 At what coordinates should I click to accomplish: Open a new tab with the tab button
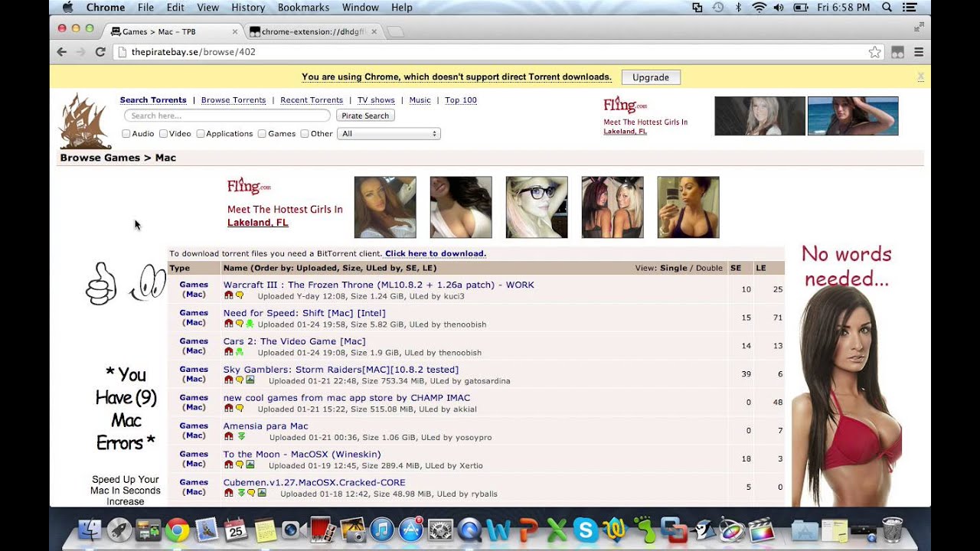[395, 31]
